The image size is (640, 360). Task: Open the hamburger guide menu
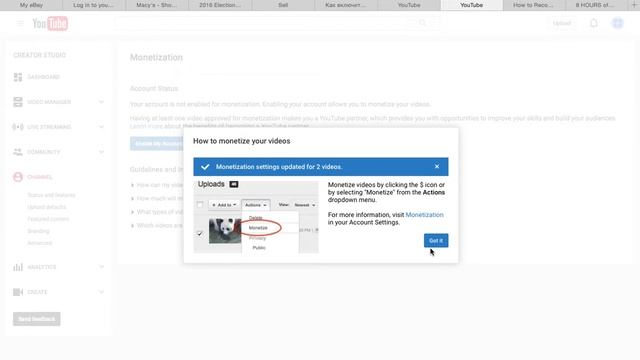(20, 24)
